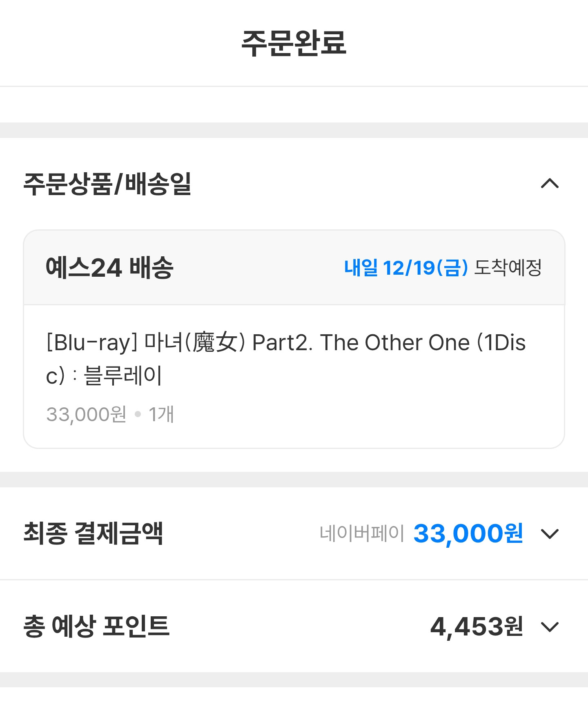Expand the 최종 결제금액 chevron
Viewport: 588px width, 702px height.
550,533
